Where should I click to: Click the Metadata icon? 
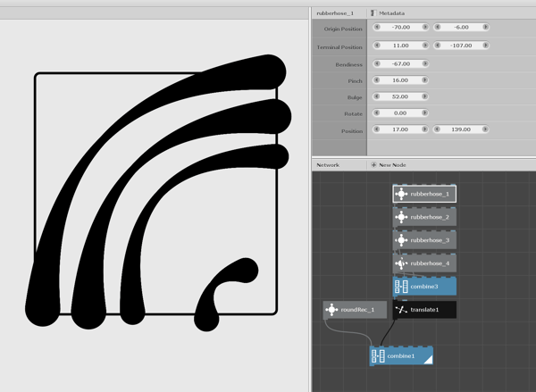tap(373, 13)
